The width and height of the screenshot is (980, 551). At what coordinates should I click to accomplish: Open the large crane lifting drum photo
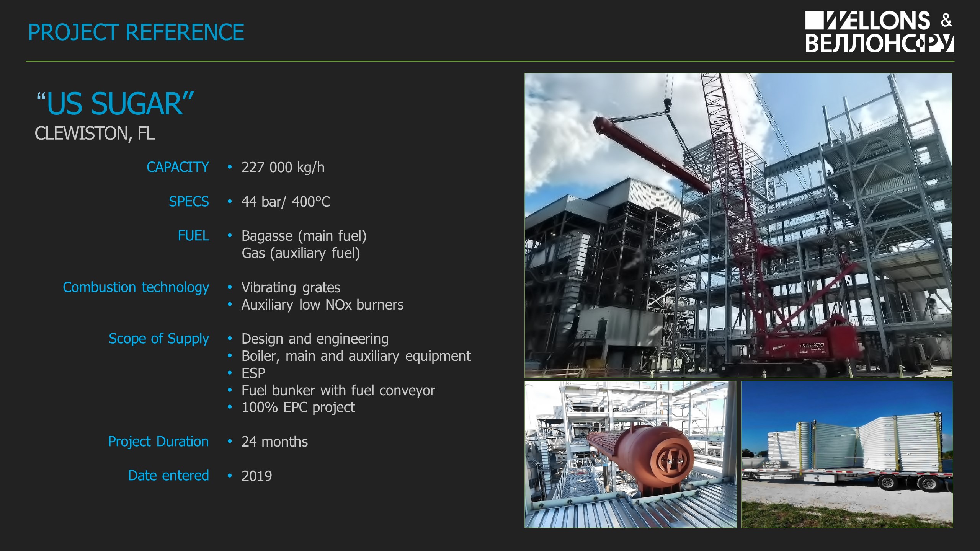pos(738,225)
